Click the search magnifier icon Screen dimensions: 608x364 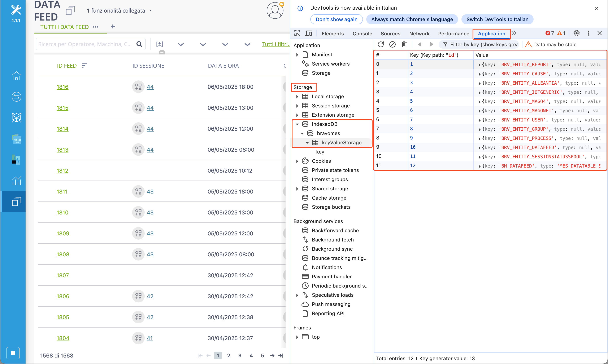tap(139, 44)
